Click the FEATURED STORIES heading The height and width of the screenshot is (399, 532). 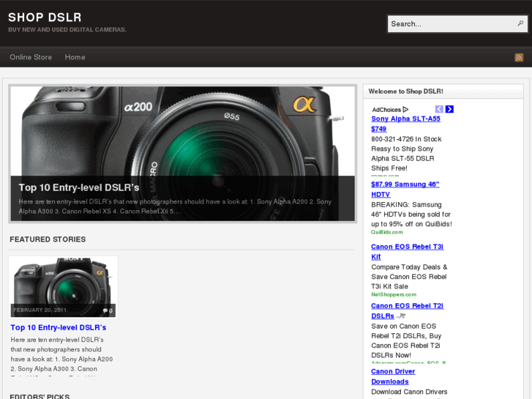[x=48, y=239]
